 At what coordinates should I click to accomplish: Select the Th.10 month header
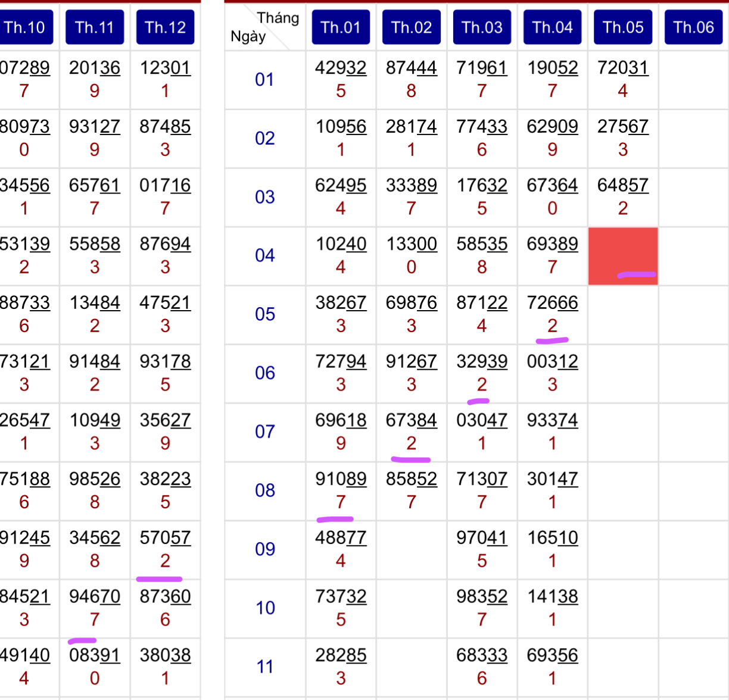pos(24,27)
